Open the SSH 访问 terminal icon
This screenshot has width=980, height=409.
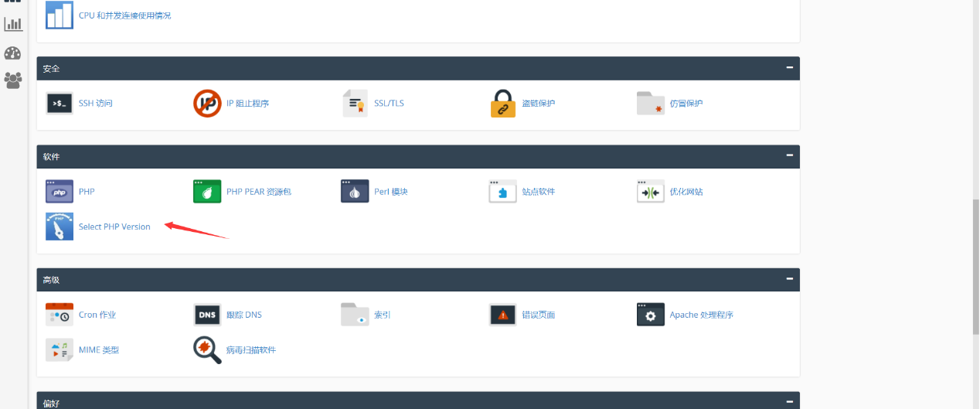60,103
